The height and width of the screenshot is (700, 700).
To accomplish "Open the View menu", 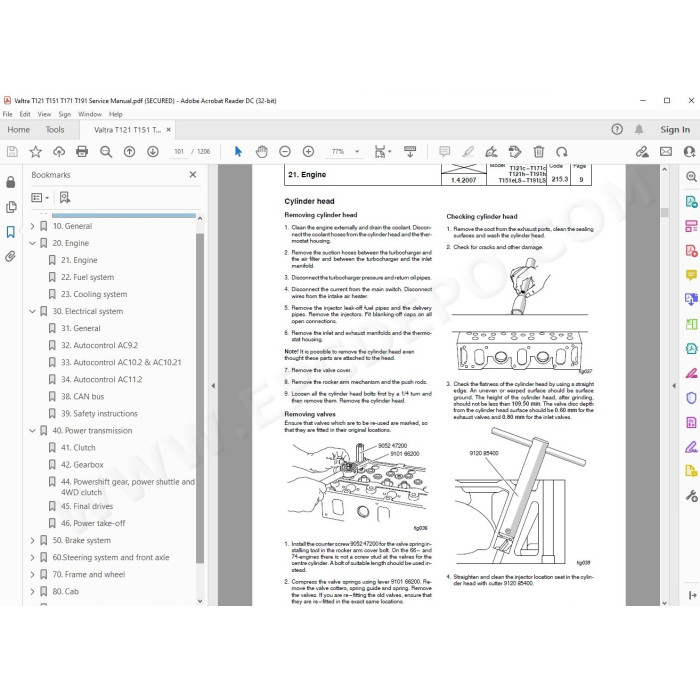I will coord(44,114).
